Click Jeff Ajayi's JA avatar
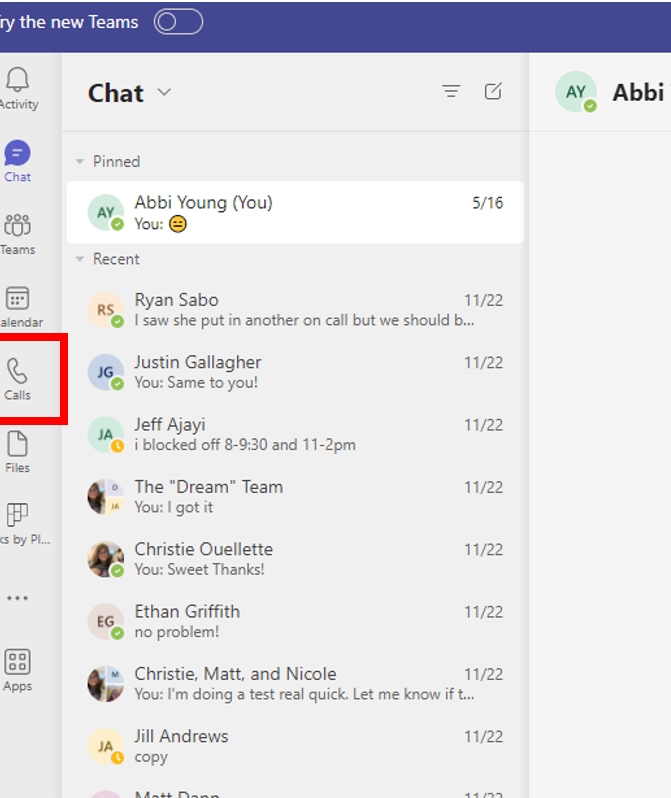The image size is (671, 798). pos(105,435)
